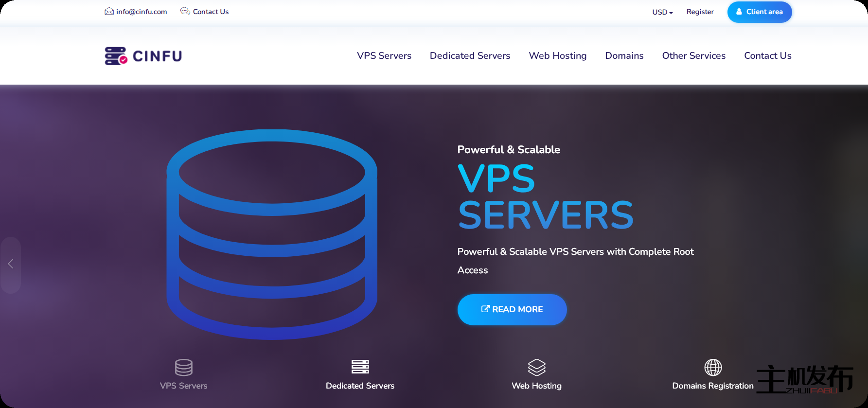Expand the Other Services menu
This screenshot has width=868, height=408.
pyautogui.click(x=693, y=56)
